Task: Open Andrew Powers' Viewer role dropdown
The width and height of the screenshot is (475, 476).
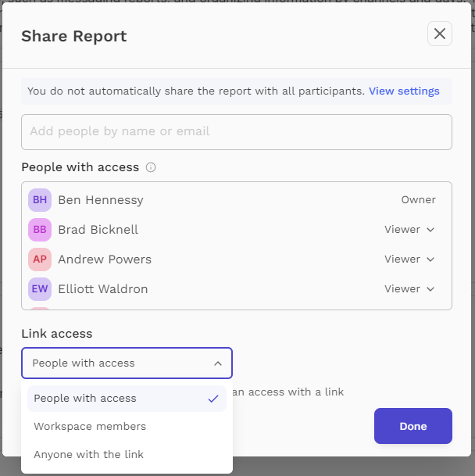Action: (x=409, y=259)
